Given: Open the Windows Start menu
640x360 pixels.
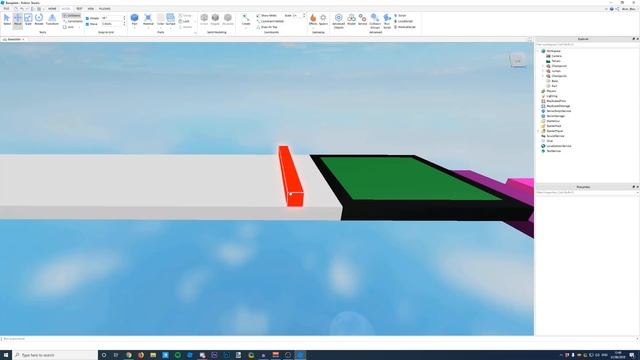Looking at the screenshot, I should coord(6,355).
